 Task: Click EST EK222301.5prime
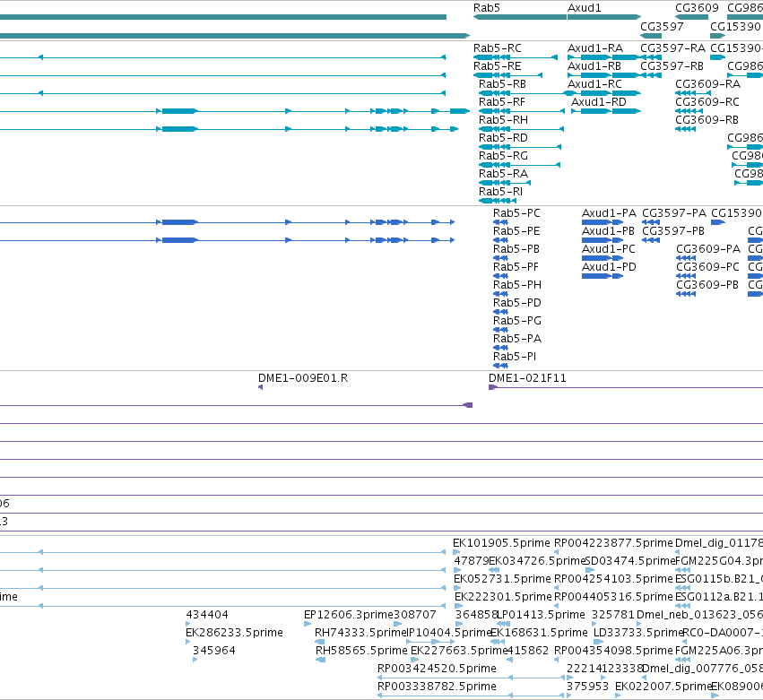click(x=503, y=597)
